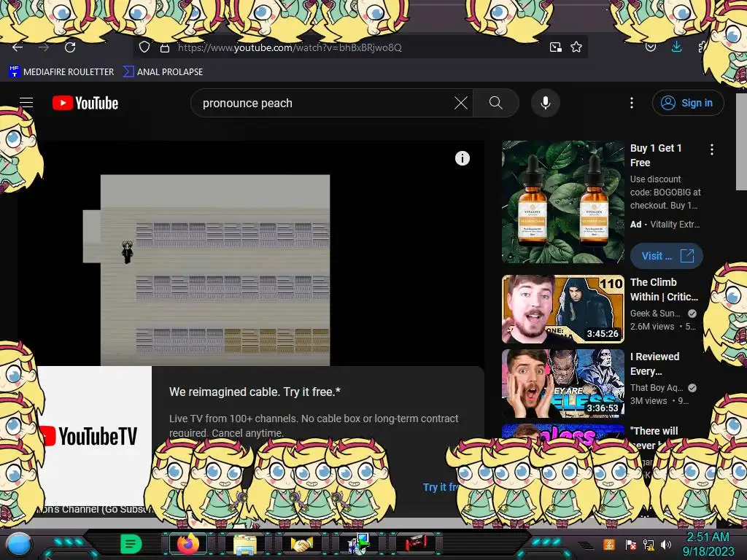Open the Geek & Sun... channel name
The image size is (747, 560).
pos(656,314)
